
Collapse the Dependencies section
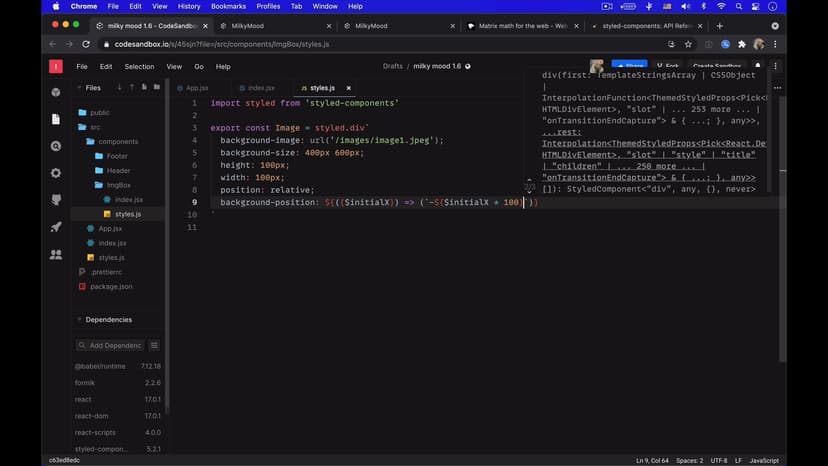point(79,320)
